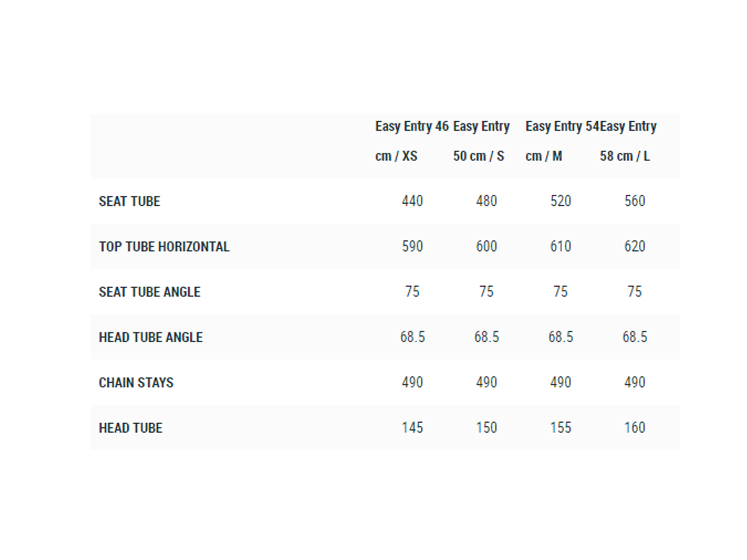Select the Easy Entry 50 cm / S header
The width and height of the screenshot is (747, 560).
pos(481,141)
